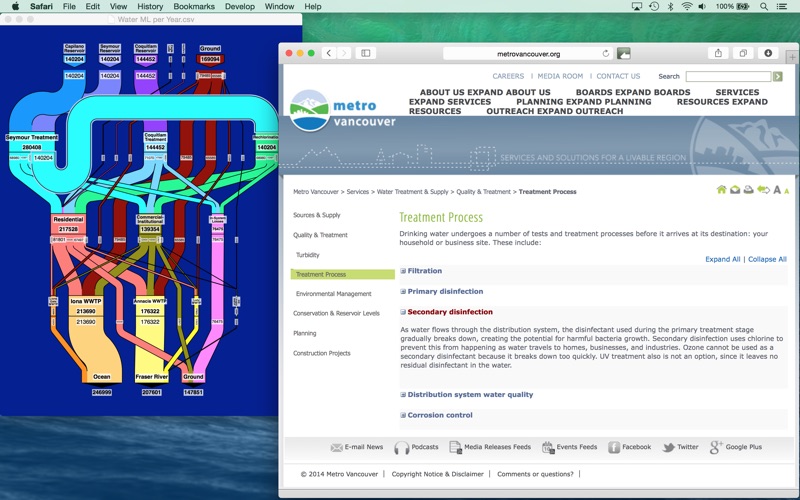Click the Ocean flow block in diagram

click(102, 377)
